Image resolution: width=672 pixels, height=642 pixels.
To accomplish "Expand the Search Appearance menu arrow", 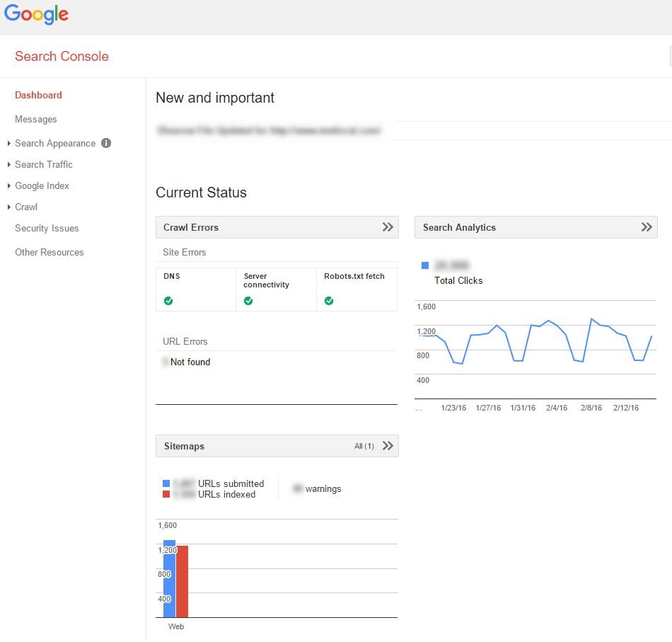I will pyautogui.click(x=9, y=143).
